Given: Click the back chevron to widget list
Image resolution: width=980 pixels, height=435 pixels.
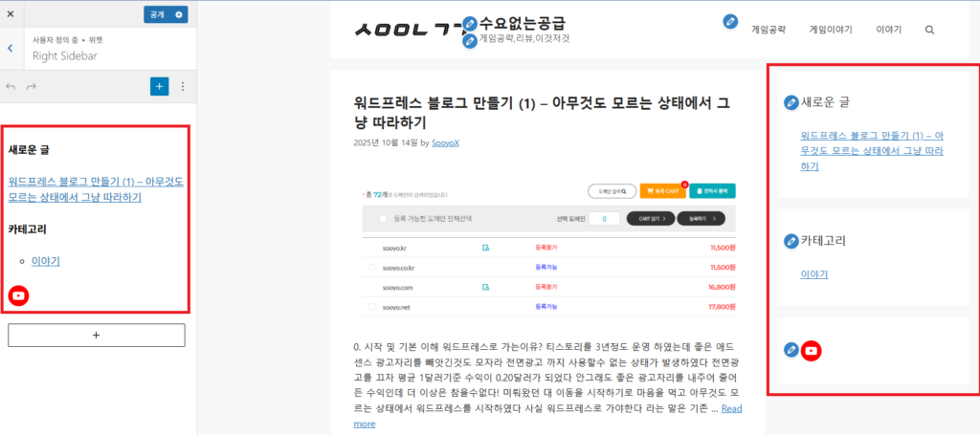Looking at the screenshot, I should click(10, 48).
